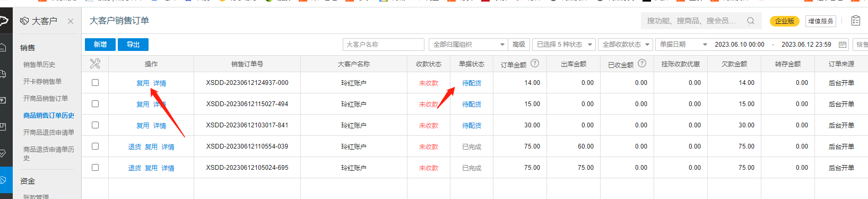868x199 pixels.
Task: Click 复用 for order XSDD-20230612115027-494
Action: 143,105
